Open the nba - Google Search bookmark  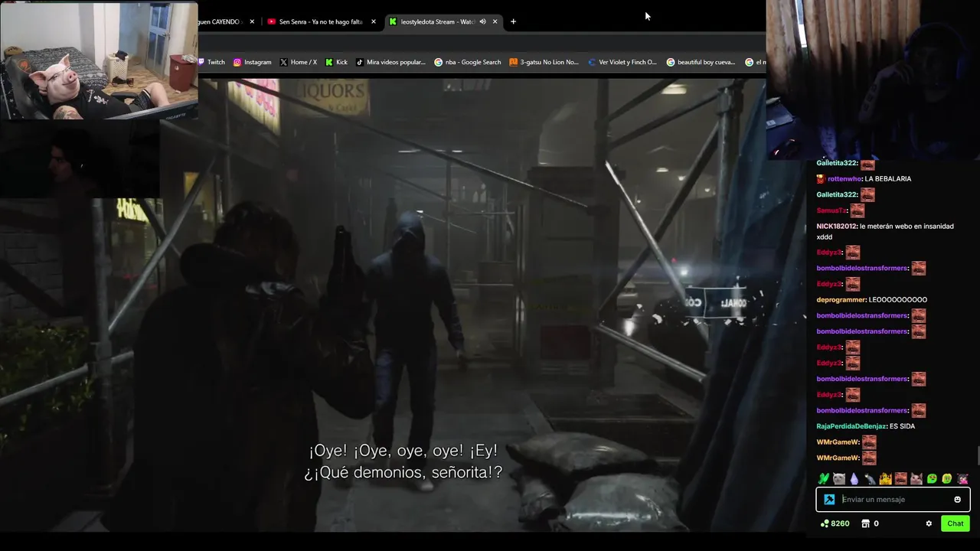point(468,62)
